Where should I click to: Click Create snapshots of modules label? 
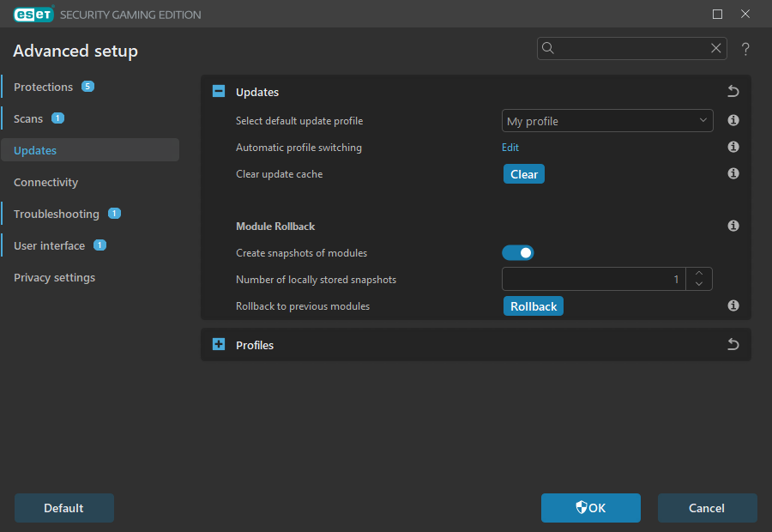pyautogui.click(x=301, y=252)
